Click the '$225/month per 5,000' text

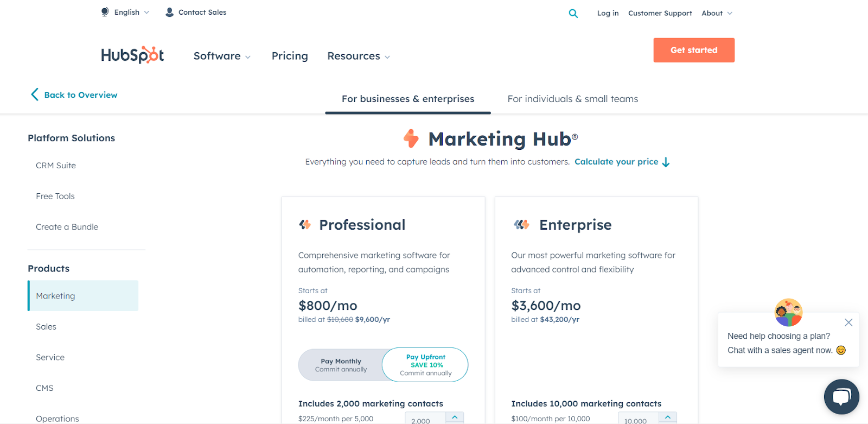tap(336, 419)
